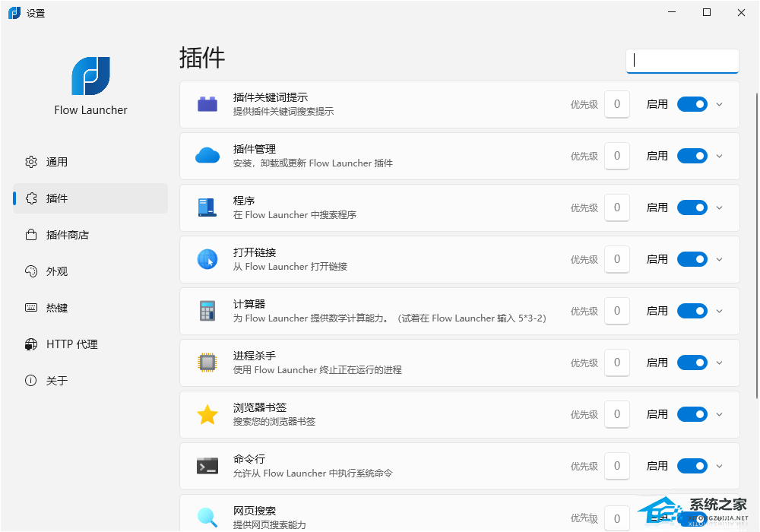Go to the 插件商店 page
The width and height of the screenshot is (760, 532).
[90, 235]
